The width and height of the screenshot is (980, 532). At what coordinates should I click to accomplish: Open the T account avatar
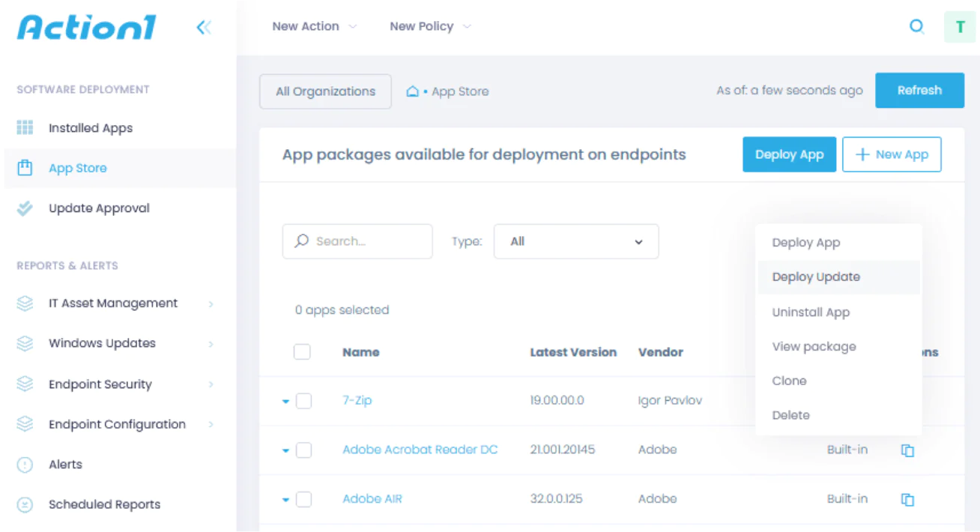(959, 26)
